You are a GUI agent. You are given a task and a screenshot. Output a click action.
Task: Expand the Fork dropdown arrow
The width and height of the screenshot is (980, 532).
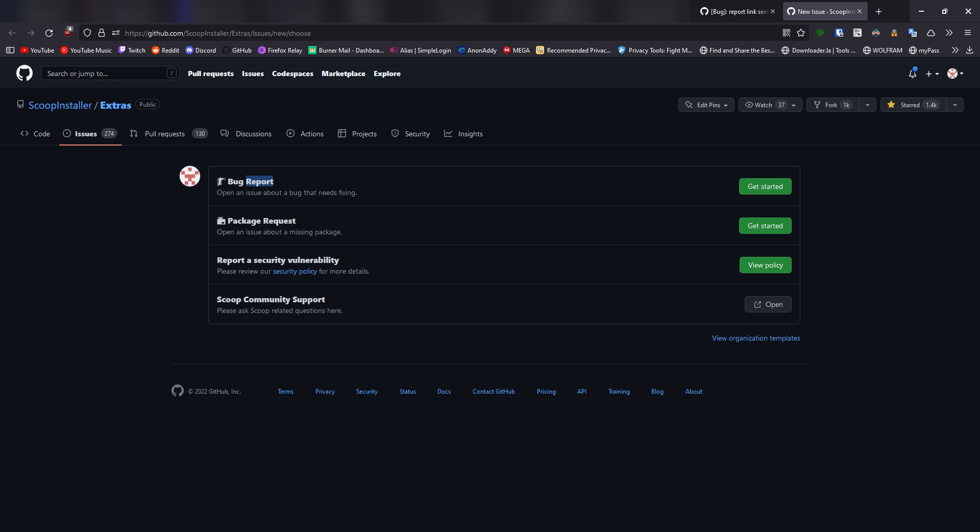tap(868, 105)
